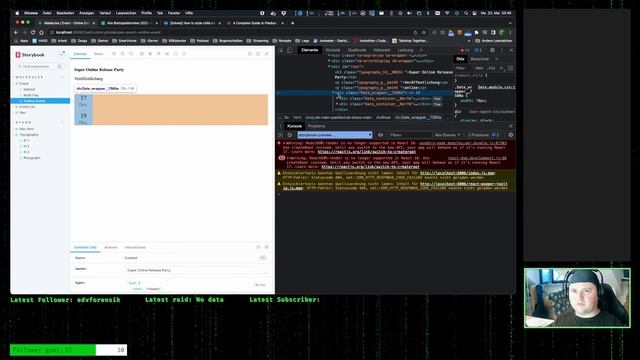
Task: Collapse the Typography tree group
Action: [x=29, y=135]
